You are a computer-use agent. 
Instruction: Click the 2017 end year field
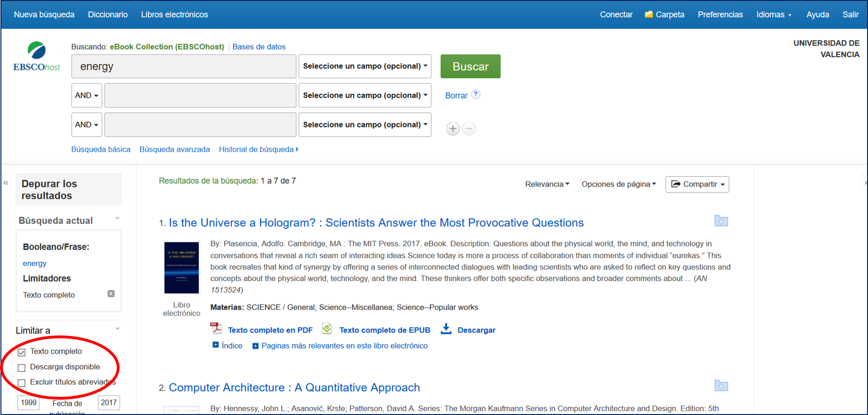pos(109,402)
